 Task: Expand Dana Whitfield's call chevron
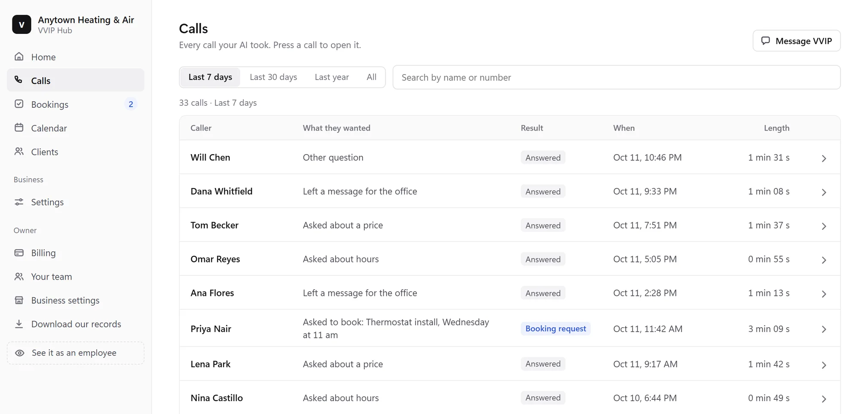[824, 192]
